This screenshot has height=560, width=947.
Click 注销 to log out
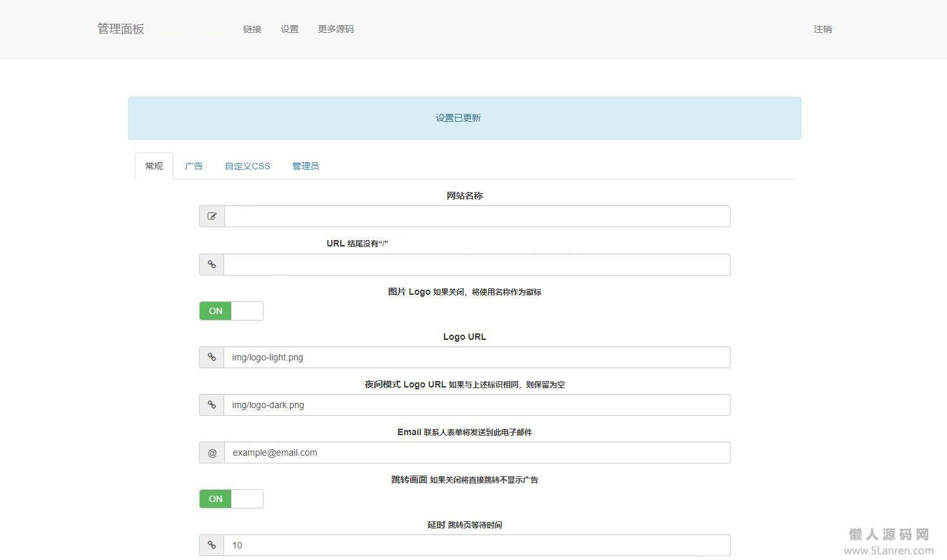[x=822, y=29]
